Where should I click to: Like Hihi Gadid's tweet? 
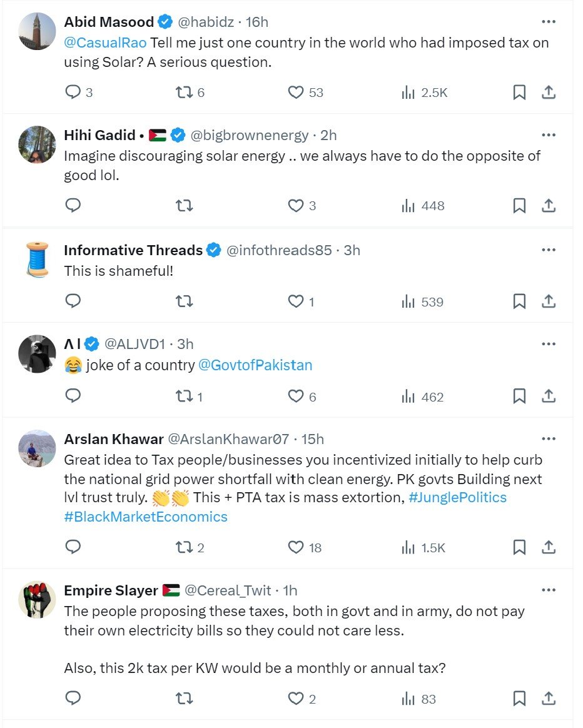[x=296, y=205]
